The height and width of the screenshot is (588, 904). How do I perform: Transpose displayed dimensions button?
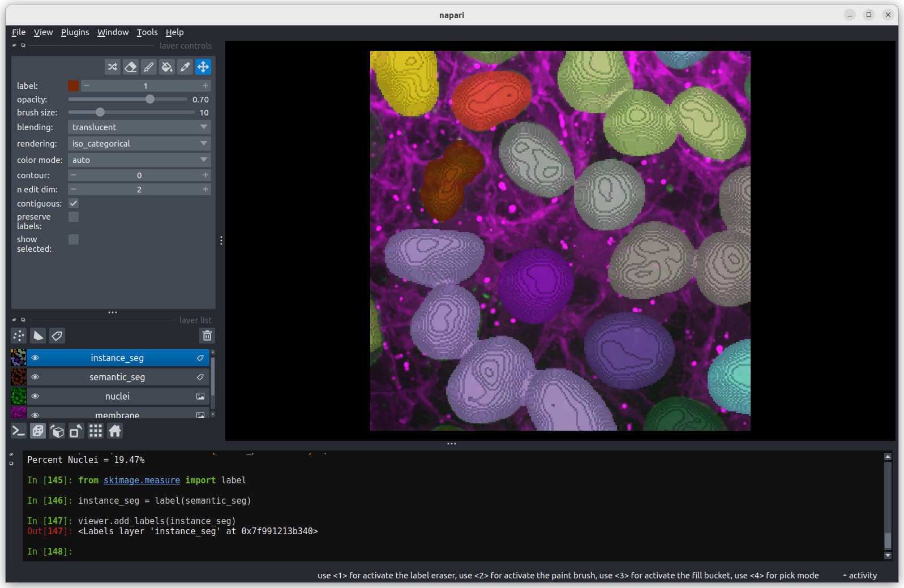coord(76,431)
